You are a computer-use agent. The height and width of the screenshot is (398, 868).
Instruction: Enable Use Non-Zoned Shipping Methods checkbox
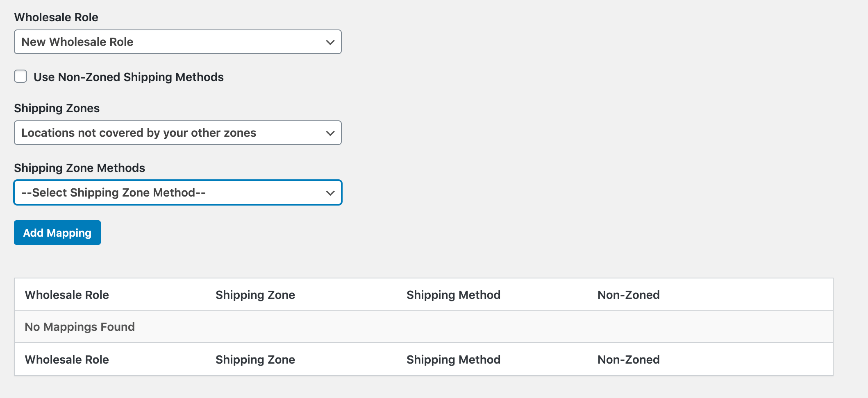pos(20,77)
